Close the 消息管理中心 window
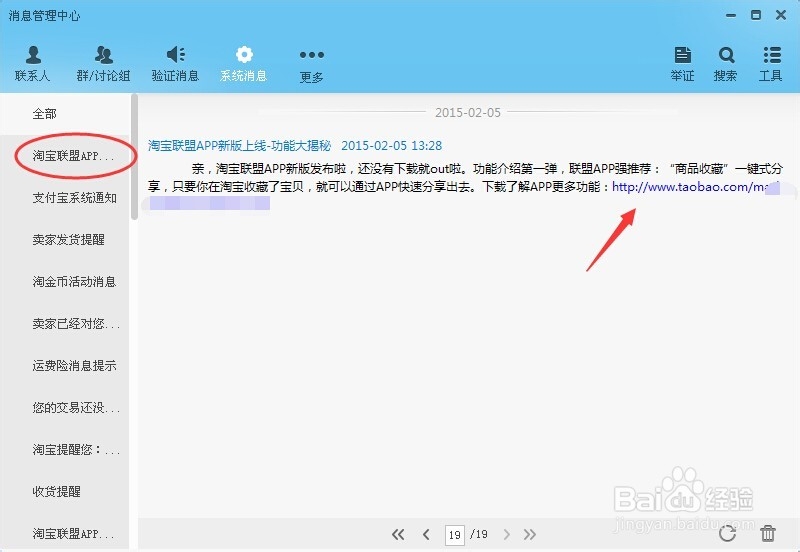The image size is (800, 552). [x=781, y=15]
